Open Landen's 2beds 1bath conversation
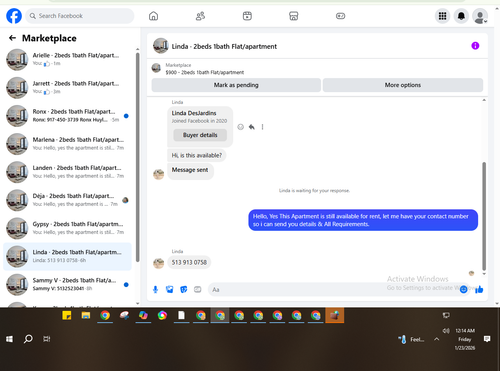500x371 pixels. point(67,172)
